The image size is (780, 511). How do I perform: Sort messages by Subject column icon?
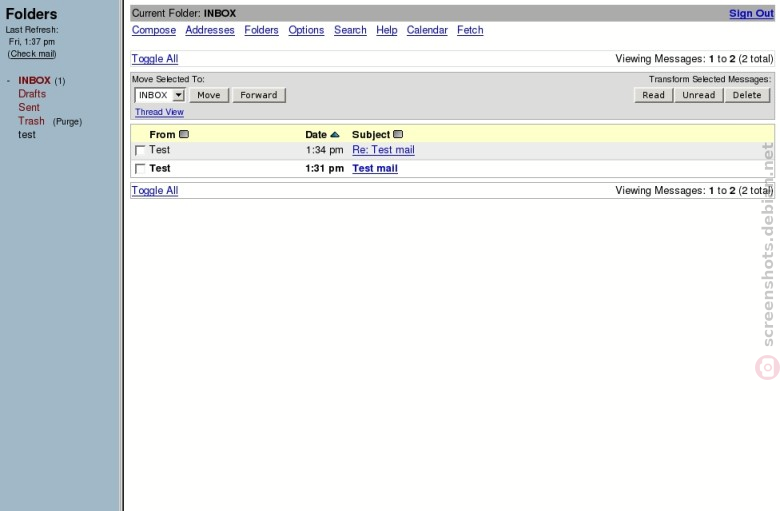coord(398,134)
